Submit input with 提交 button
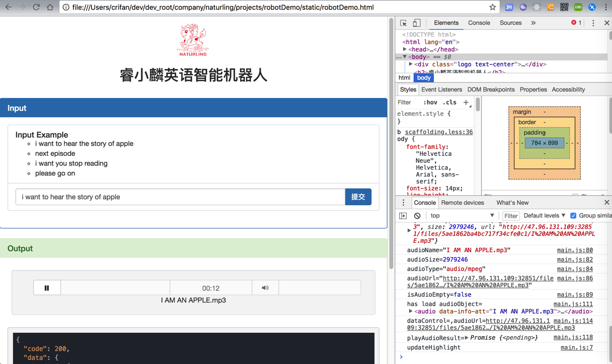Image resolution: width=612 pixels, height=364 pixels. (x=358, y=197)
